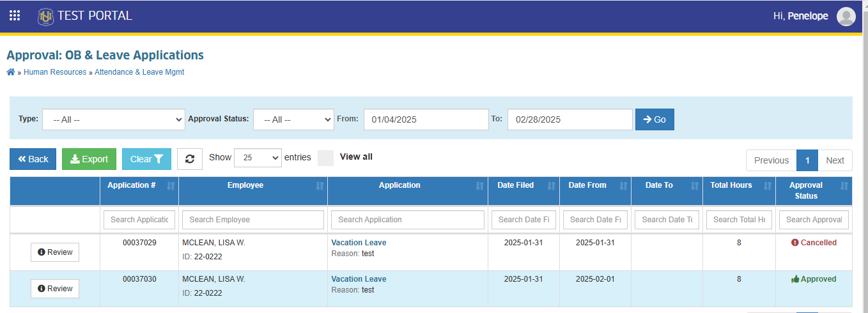Go to Previous page of results
The image size is (868, 313).
771,160
